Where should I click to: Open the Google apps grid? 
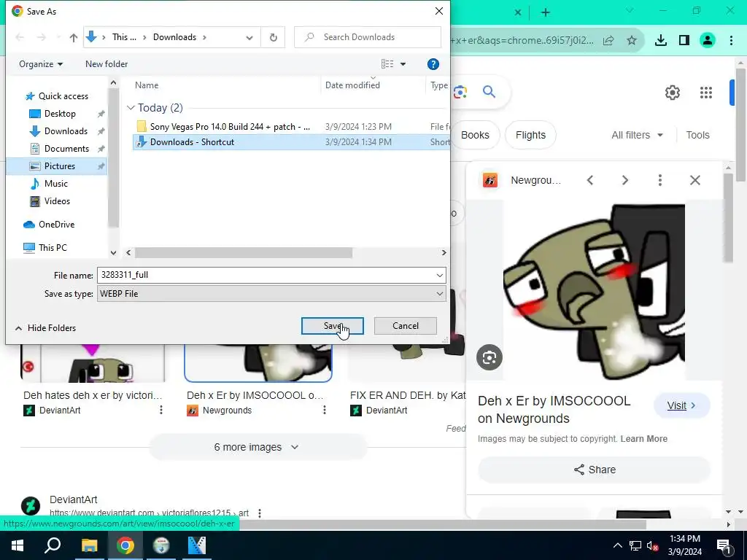[x=706, y=93]
